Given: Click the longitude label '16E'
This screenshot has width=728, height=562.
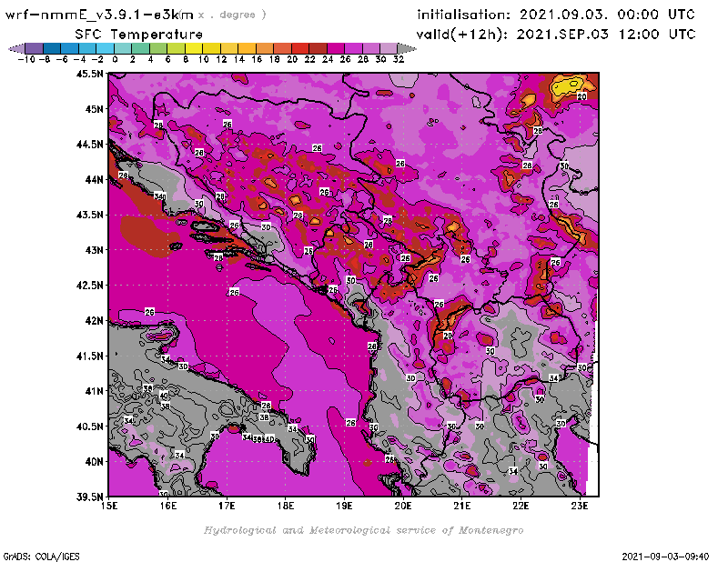Looking at the screenshot, I should pos(168,506).
